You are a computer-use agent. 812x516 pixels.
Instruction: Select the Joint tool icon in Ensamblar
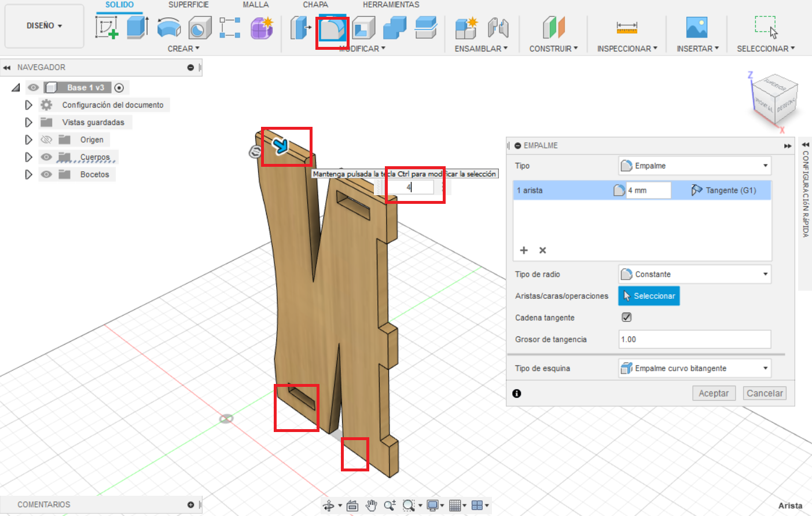[x=498, y=28]
